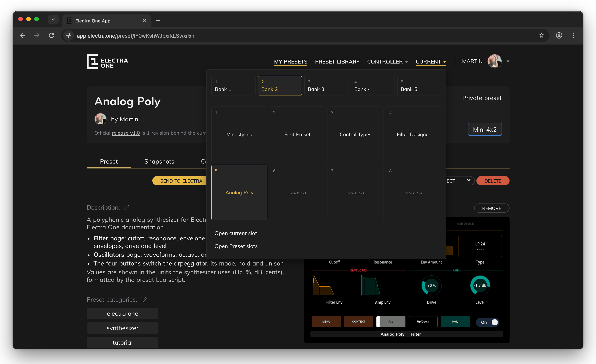Click the tutorial category tag
Viewport: 596px width, 364px height.
(x=122, y=343)
